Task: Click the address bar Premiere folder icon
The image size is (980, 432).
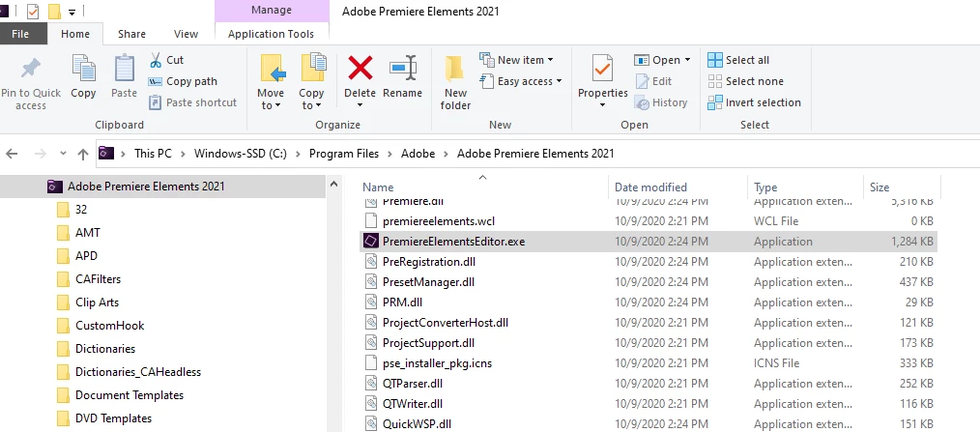Action: [x=107, y=153]
